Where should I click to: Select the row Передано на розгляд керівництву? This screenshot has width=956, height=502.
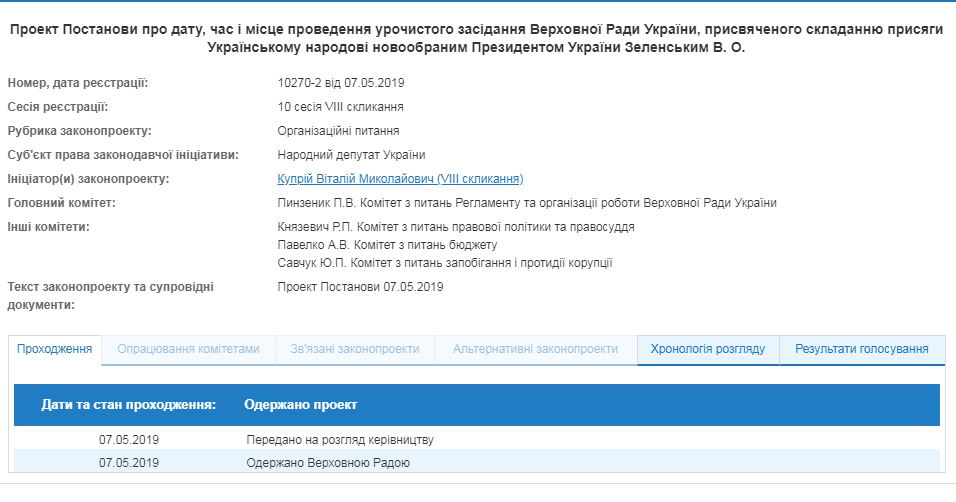point(340,439)
